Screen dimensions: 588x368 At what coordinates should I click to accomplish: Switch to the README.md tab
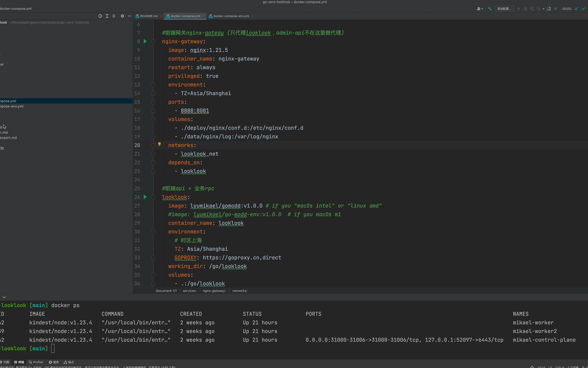pos(149,16)
